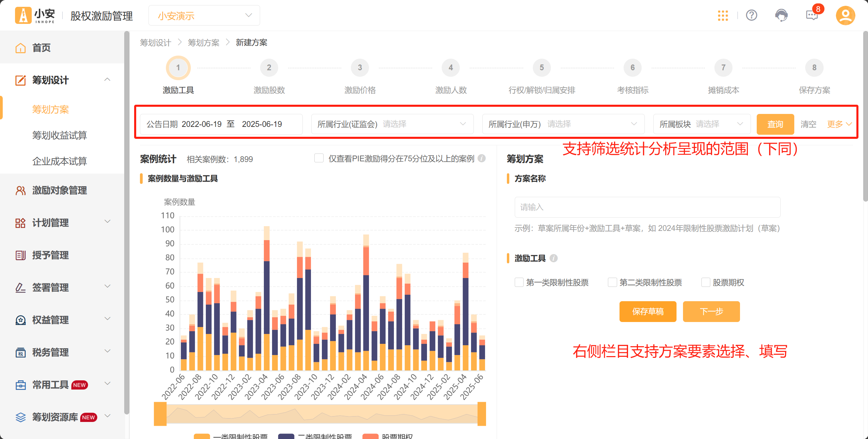
Task: Expand 更多 filter options
Action: point(839,124)
